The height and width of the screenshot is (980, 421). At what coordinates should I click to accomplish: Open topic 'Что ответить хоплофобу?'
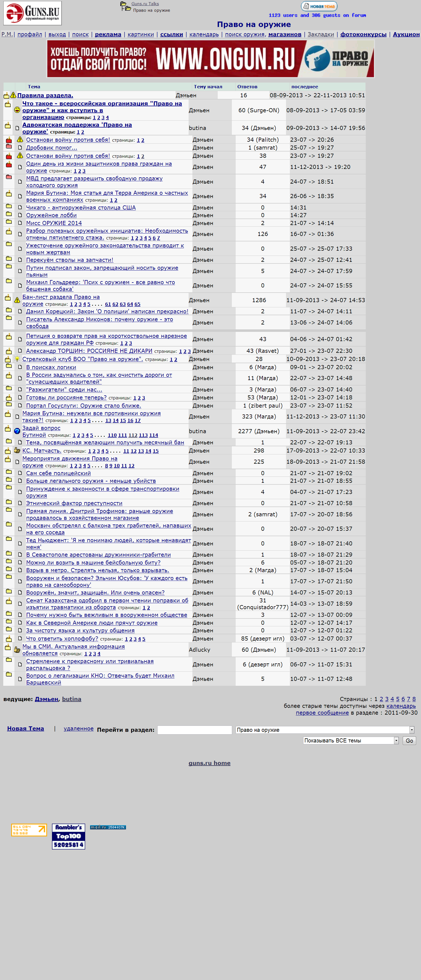click(62, 639)
